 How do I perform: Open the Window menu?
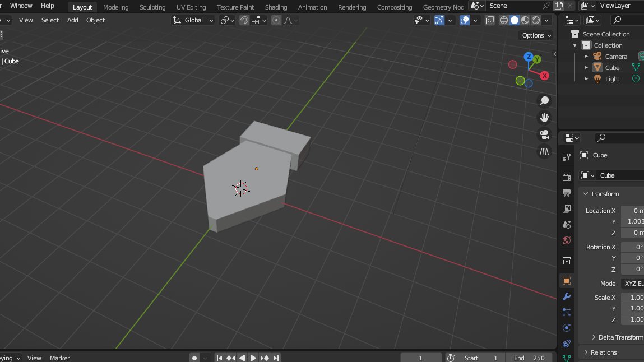21,6
